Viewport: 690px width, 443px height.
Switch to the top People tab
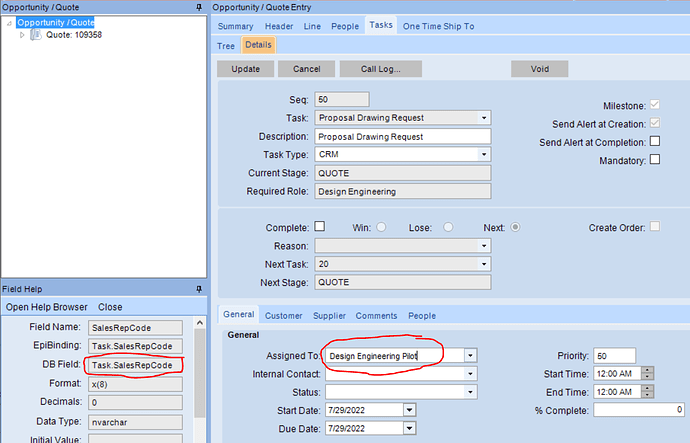click(345, 26)
